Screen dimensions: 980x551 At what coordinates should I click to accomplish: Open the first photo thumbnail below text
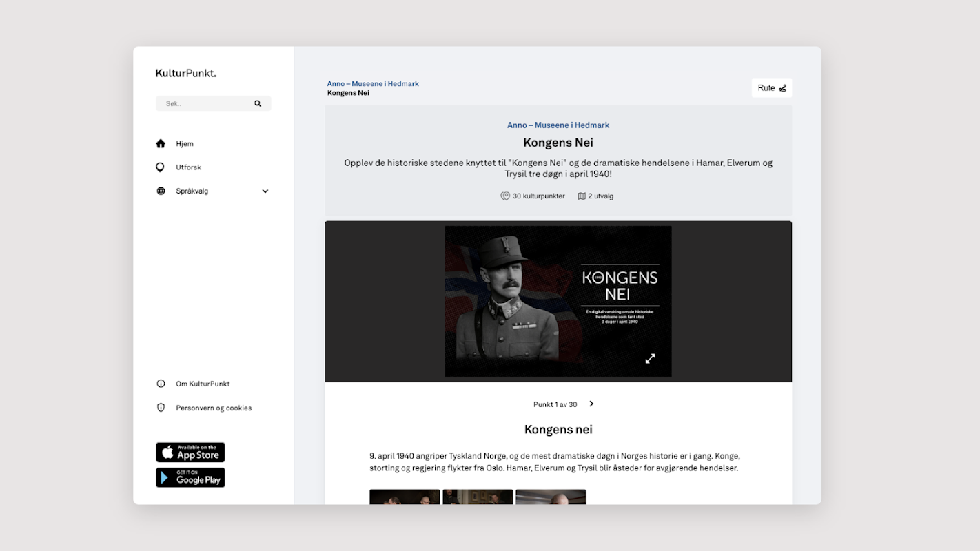405,497
